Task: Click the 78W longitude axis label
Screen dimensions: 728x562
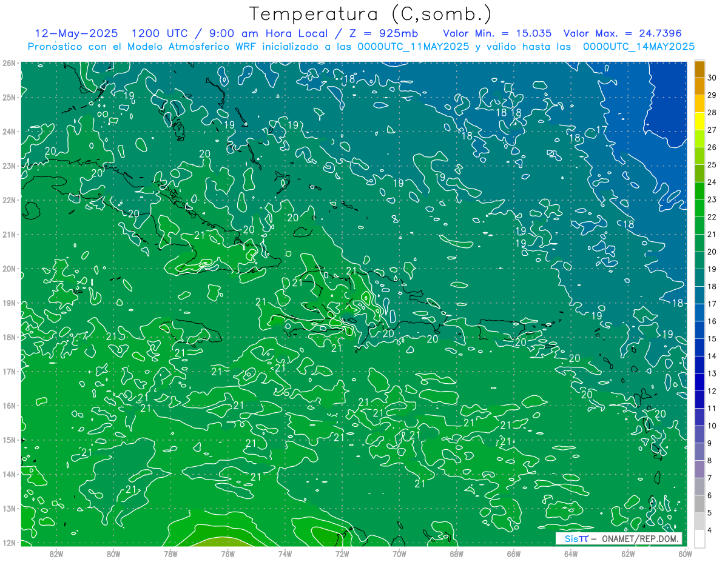Action: click(170, 554)
